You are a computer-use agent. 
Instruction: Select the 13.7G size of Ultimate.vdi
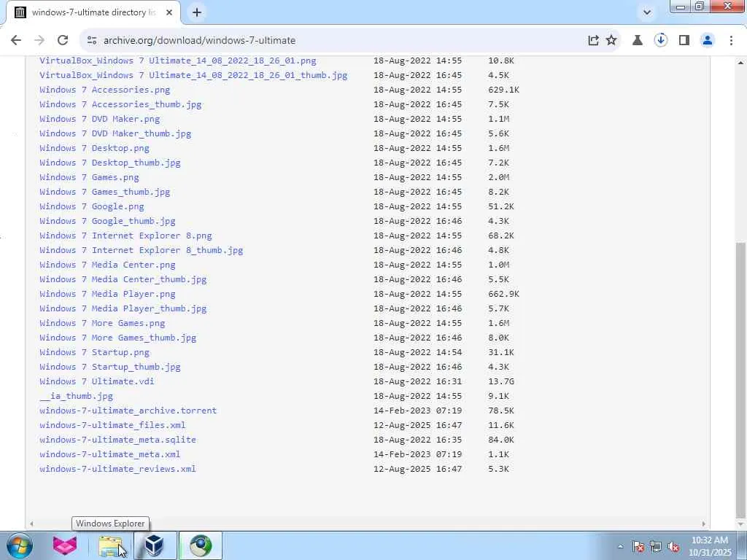[x=501, y=381]
